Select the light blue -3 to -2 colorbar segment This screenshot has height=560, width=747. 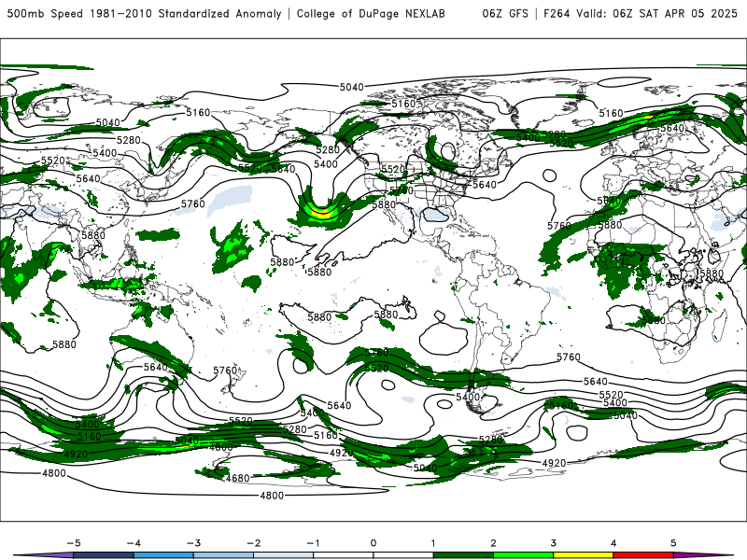pos(223,555)
